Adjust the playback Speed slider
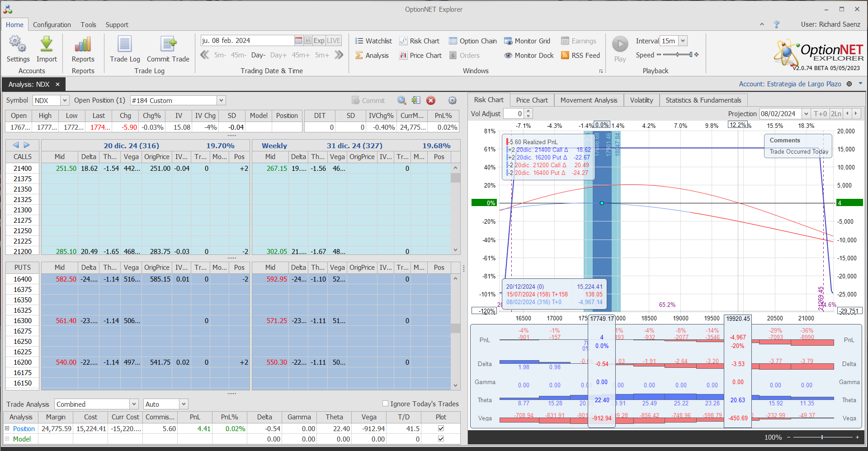This screenshot has height=451, width=868. (677, 55)
